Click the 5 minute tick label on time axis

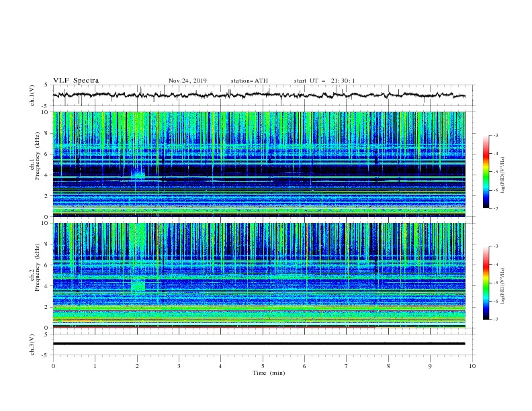(x=263, y=366)
